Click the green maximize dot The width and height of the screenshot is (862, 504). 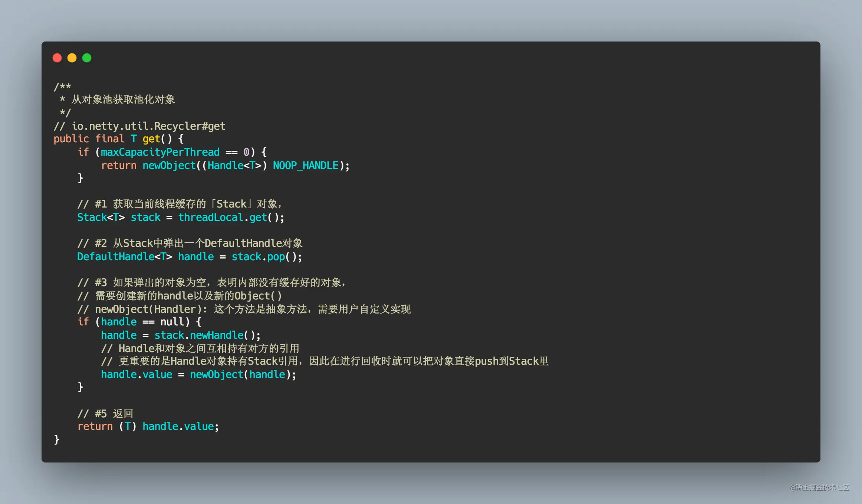87,58
